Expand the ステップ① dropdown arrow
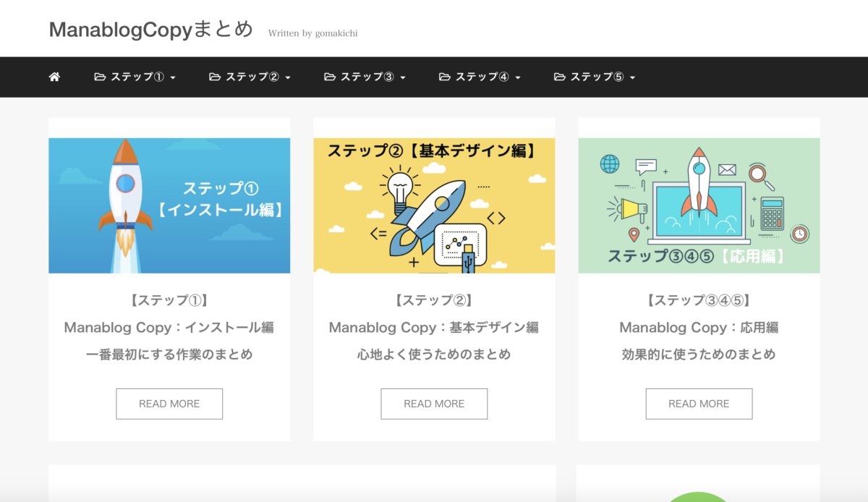Image resolution: width=868 pixels, height=502 pixels. (x=173, y=77)
